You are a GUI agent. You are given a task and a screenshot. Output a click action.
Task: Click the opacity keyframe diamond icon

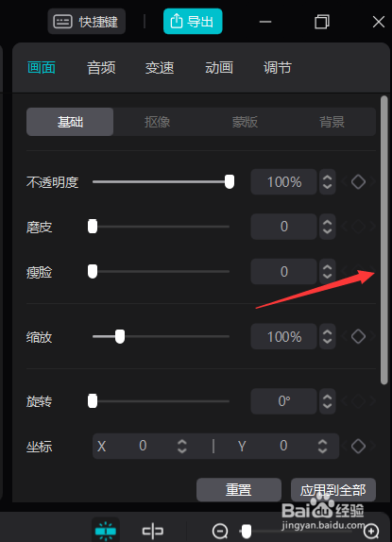point(358,182)
